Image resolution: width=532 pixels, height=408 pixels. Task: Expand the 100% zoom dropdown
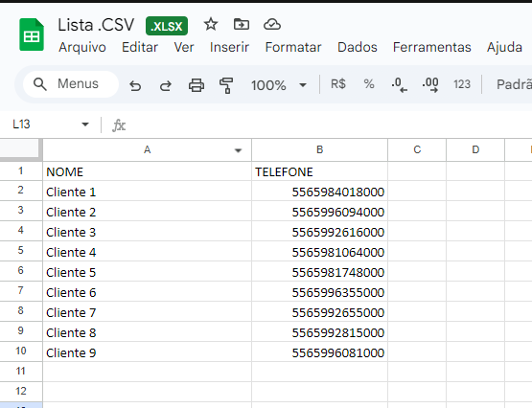pyautogui.click(x=303, y=85)
